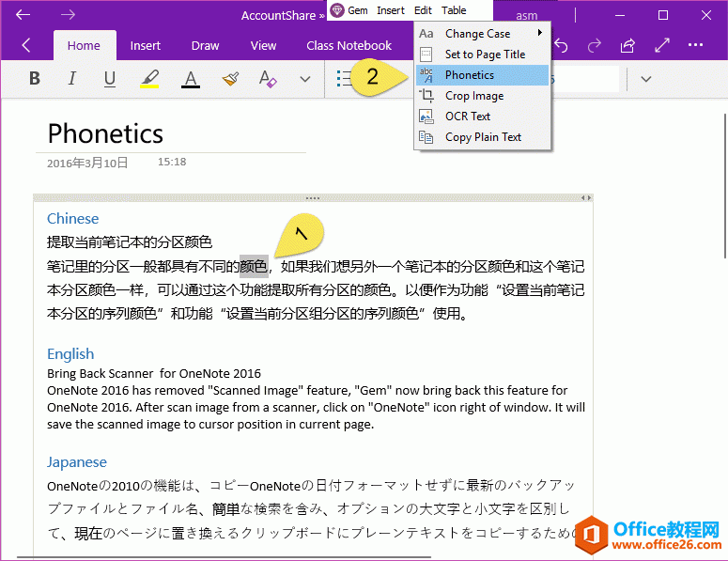Click the AccountShare notebook breadcrumb
Image resolution: width=728 pixels, height=561 pixels.
pyautogui.click(x=279, y=15)
